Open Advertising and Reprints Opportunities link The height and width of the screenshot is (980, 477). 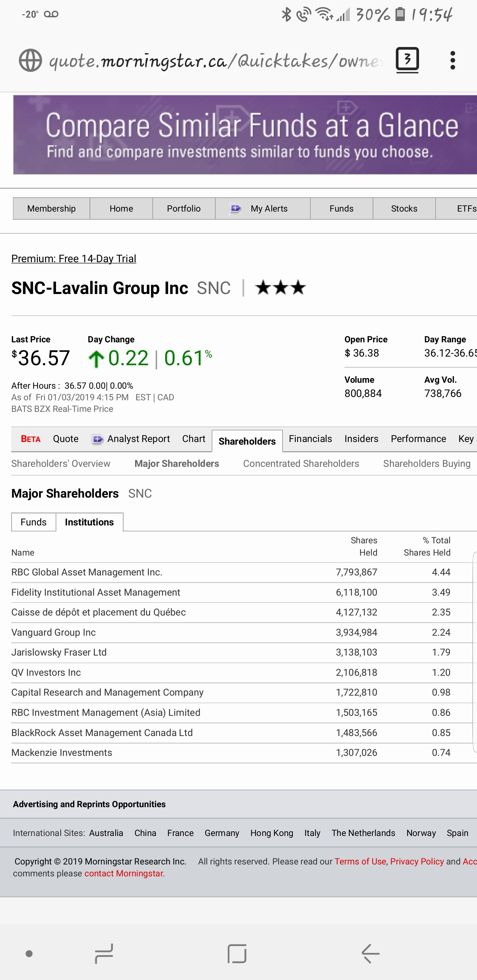pos(89,804)
